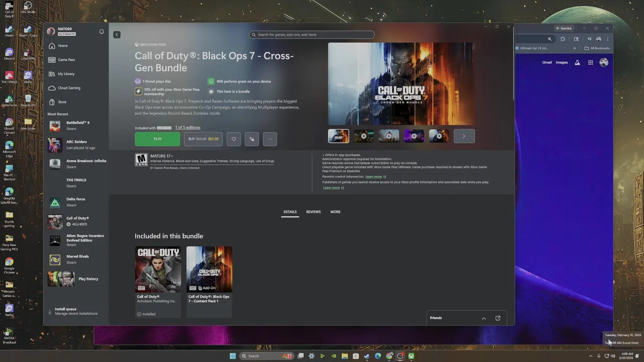
Task: Select Battlefield 6 in Most Recent
Action: coord(76,126)
